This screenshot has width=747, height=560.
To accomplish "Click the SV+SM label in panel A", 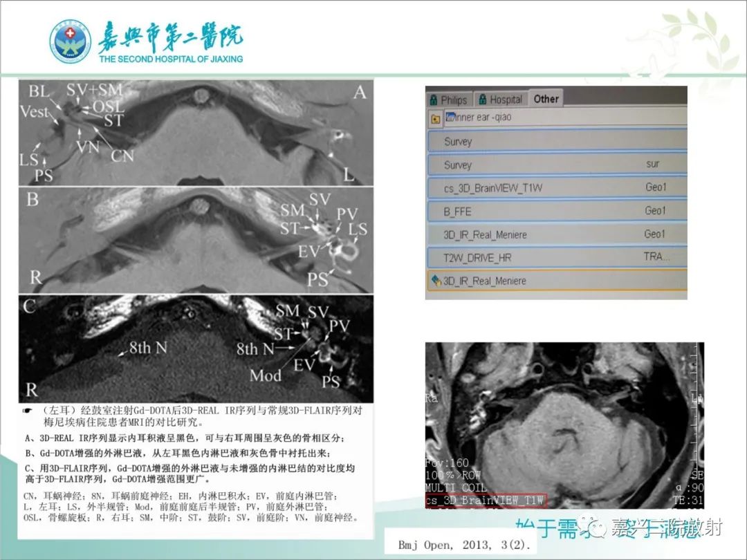I will point(94,89).
